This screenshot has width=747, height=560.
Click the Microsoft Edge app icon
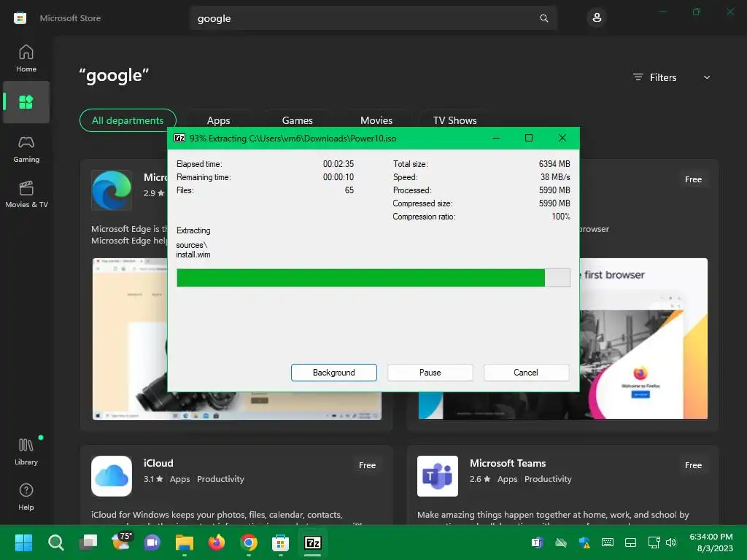tap(112, 190)
